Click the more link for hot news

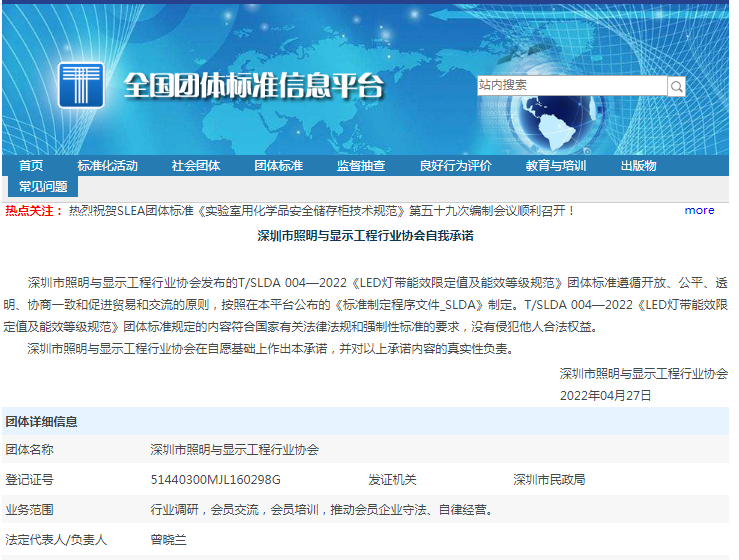(x=699, y=210)
